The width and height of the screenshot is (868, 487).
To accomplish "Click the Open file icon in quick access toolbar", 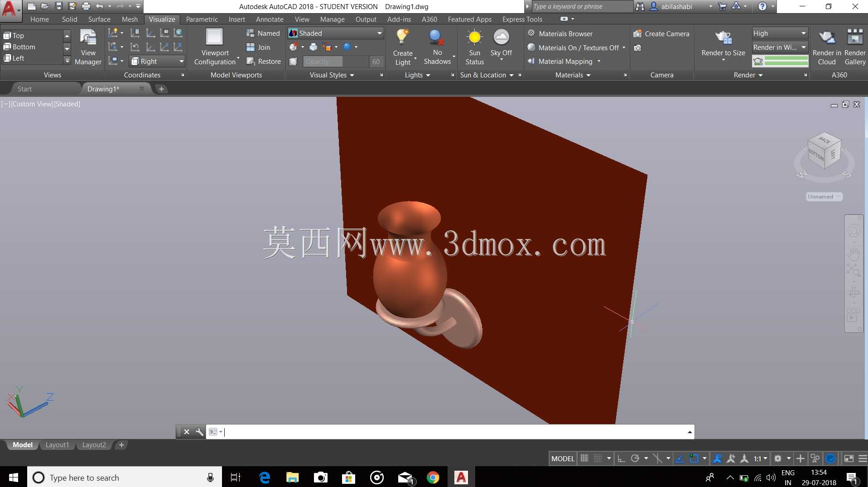I will click(x=45, y=6).
